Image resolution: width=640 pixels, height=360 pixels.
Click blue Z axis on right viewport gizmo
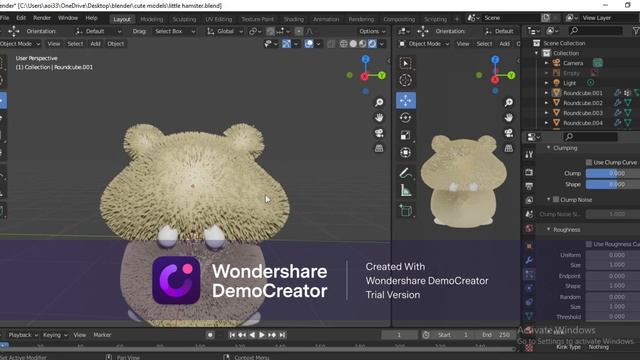click(495, 60)
